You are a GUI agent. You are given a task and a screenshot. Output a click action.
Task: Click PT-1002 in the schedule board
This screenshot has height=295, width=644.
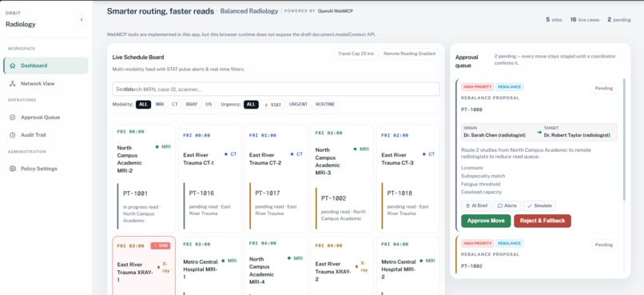pos(333,198)
